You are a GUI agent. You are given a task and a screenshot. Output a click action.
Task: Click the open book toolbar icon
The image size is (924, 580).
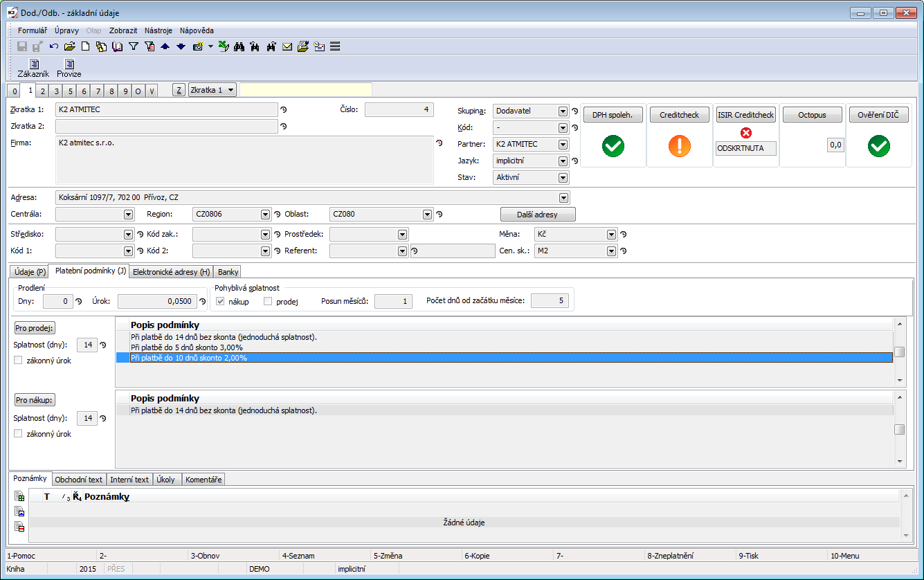117,47
